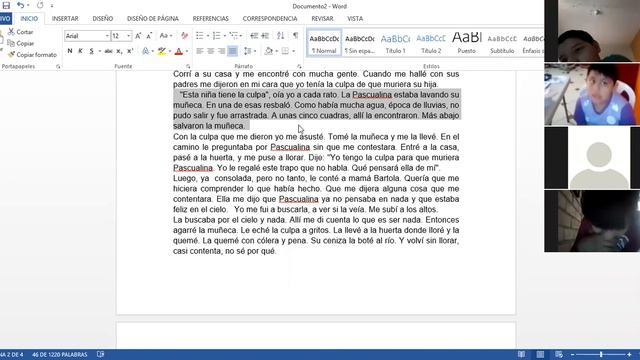
Task: Apply the Subtítulo style
Action: click(x=502, y=43)
